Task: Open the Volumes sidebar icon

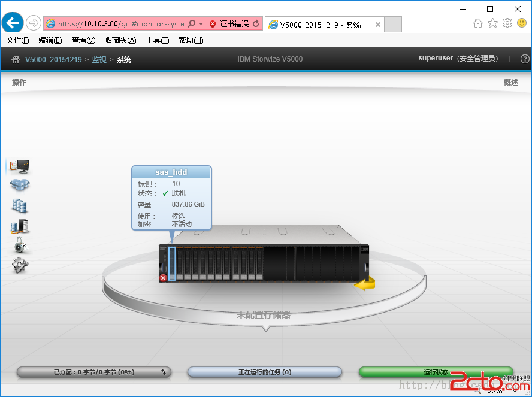Action: 19,205
